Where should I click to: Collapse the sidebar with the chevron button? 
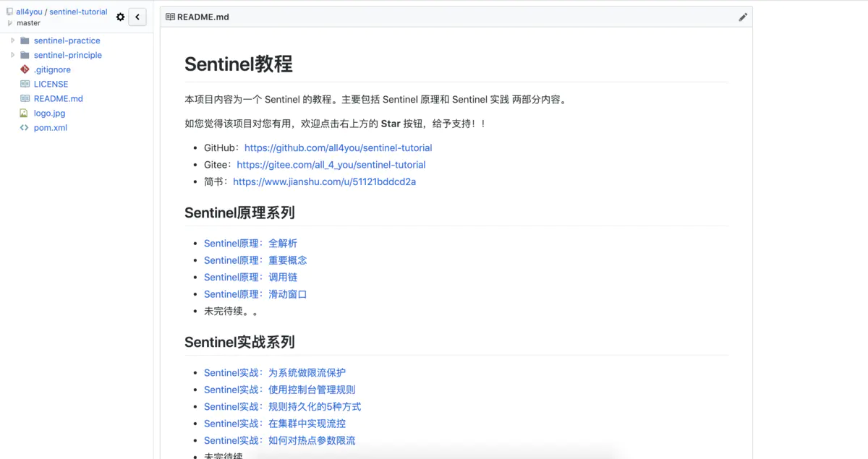(x=137, y=17)
